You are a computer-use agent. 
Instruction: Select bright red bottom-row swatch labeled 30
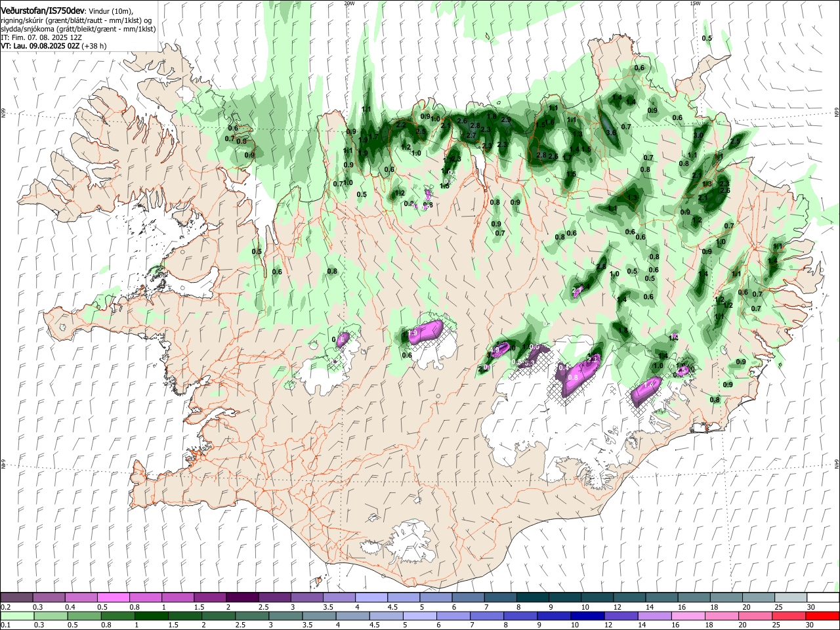tap(822, 616)
